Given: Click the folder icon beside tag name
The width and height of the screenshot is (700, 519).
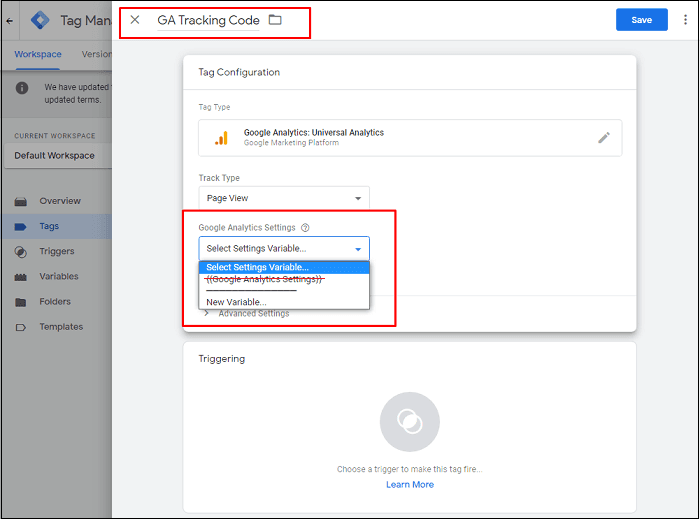Looking at the screenshot, I should tap(275, 20).
